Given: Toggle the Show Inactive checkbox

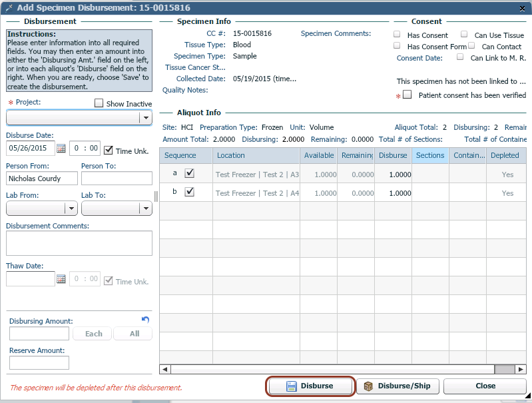Looking at the screenshot, I should pos(99,103).
